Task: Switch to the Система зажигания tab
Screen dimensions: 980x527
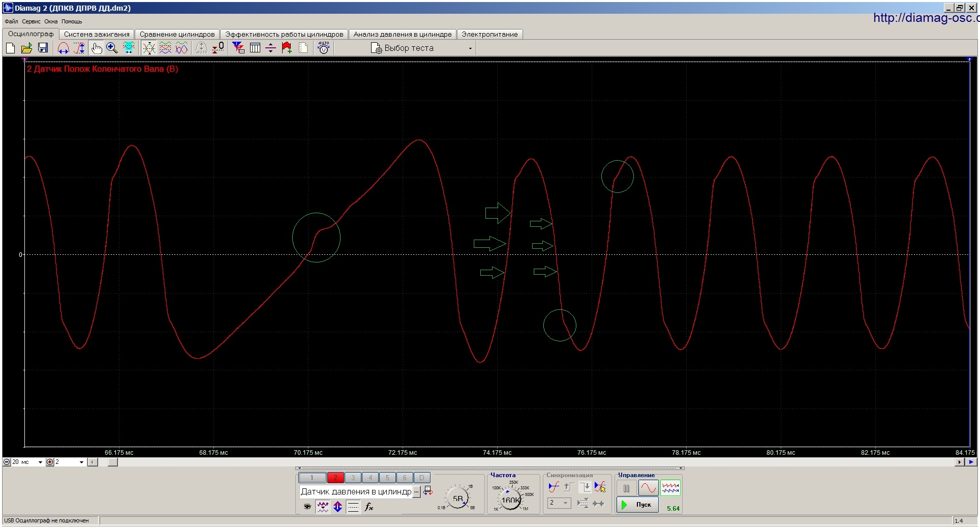Action: (97, 34)
